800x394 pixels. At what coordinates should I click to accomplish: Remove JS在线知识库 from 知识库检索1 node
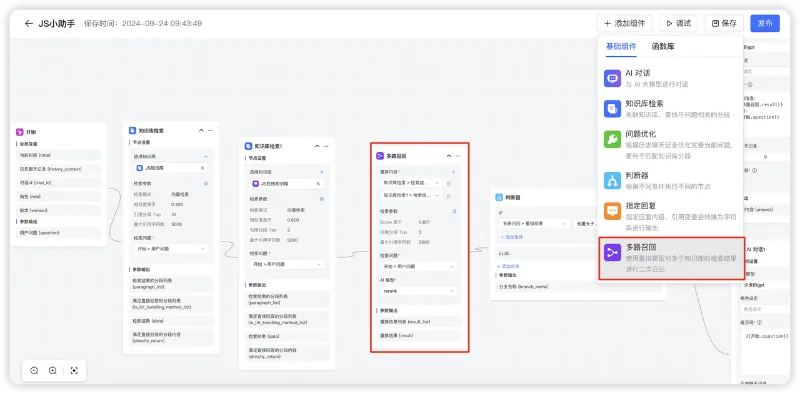(318, 184)
